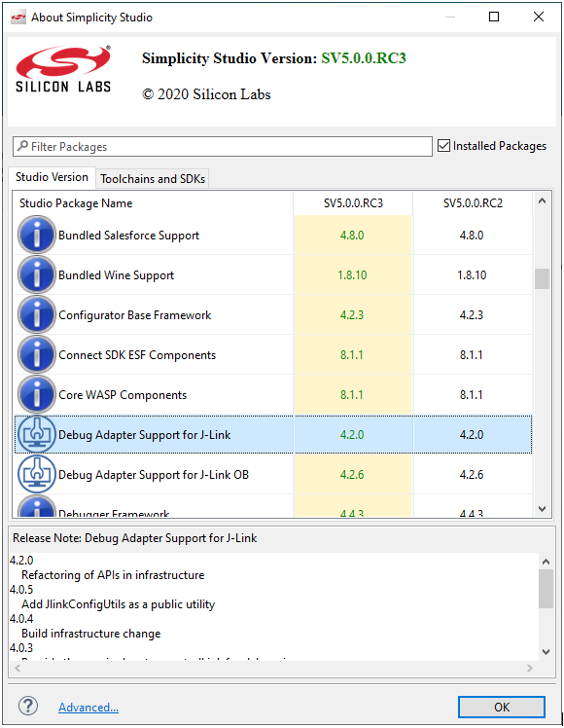Click the green 1.8.10 version cell
The width and height of the screenshot is (564, 728).
352,274
